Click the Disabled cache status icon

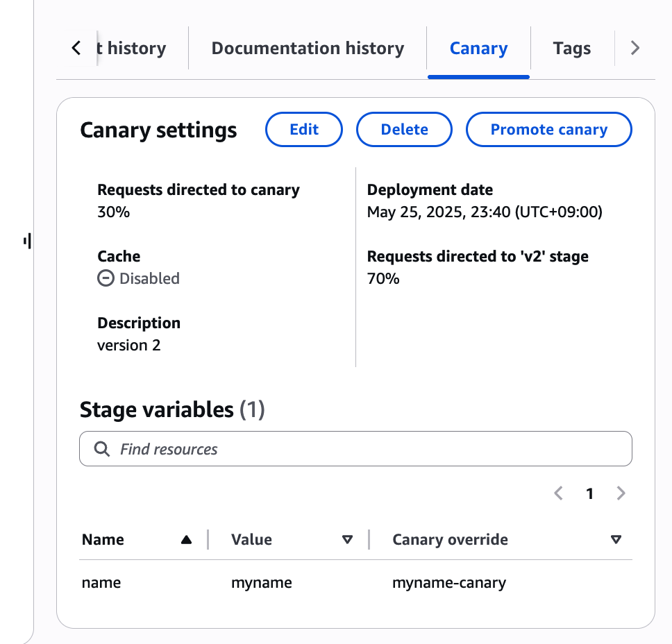(106, 279)
